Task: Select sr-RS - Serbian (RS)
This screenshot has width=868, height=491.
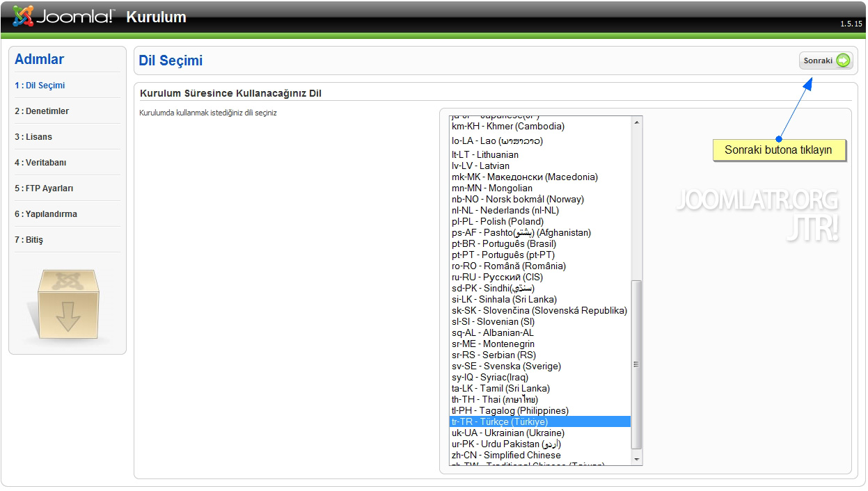Action: pyautogui.click(x=540, y=355)
